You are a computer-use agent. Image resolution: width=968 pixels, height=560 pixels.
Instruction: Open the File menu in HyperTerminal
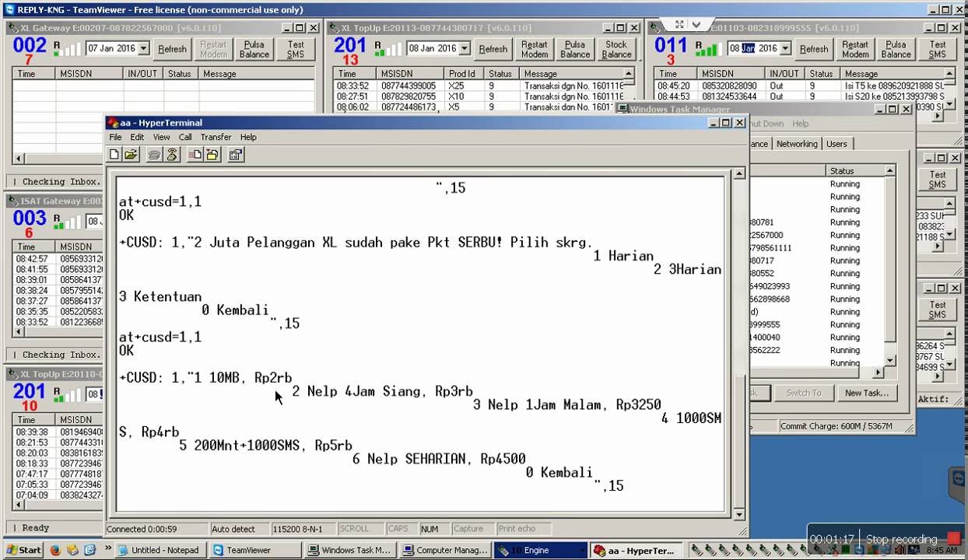(115, 137)
